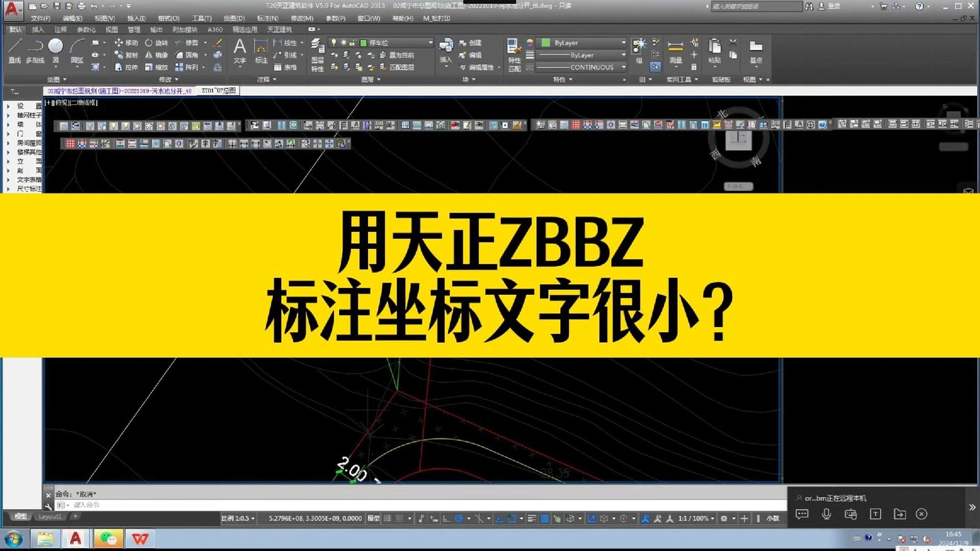Screen dimensions: 980x551
Task: Click the save icon in quick access toolbar
Action: pos(56,6)
